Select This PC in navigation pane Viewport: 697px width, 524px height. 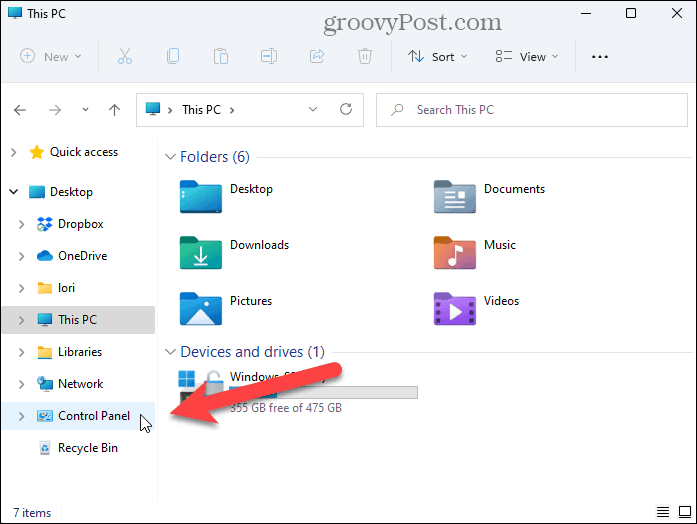(79, 320)
